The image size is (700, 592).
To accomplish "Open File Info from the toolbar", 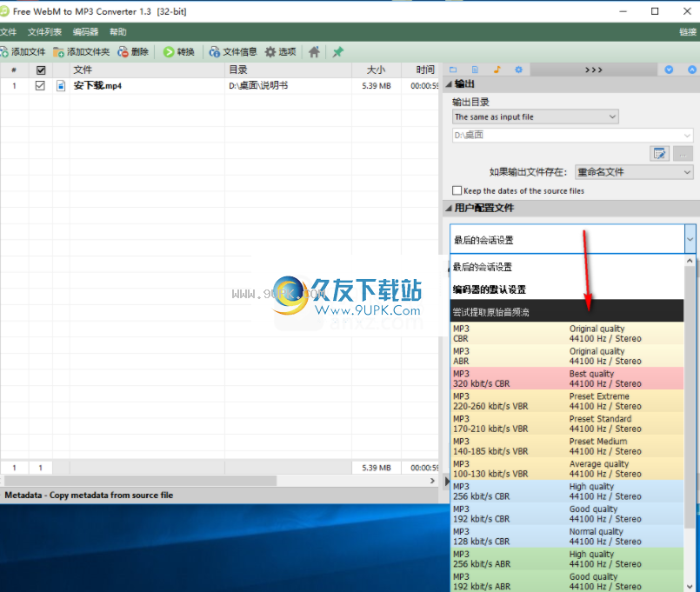I will click(232, 52).
